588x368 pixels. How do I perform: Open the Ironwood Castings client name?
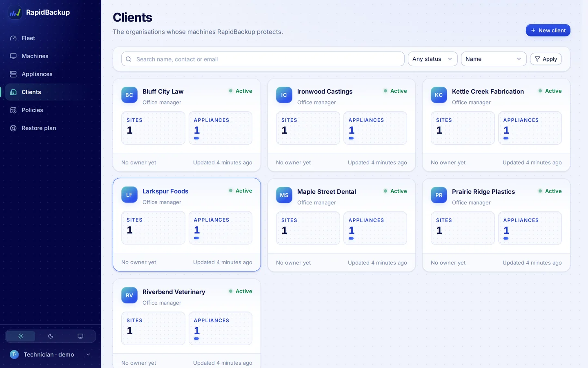(325, 92)
